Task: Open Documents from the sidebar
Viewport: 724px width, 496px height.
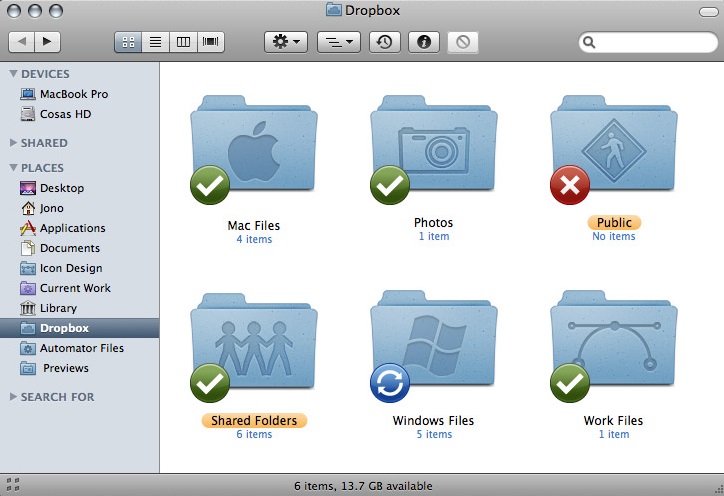Action: (79, 248)
